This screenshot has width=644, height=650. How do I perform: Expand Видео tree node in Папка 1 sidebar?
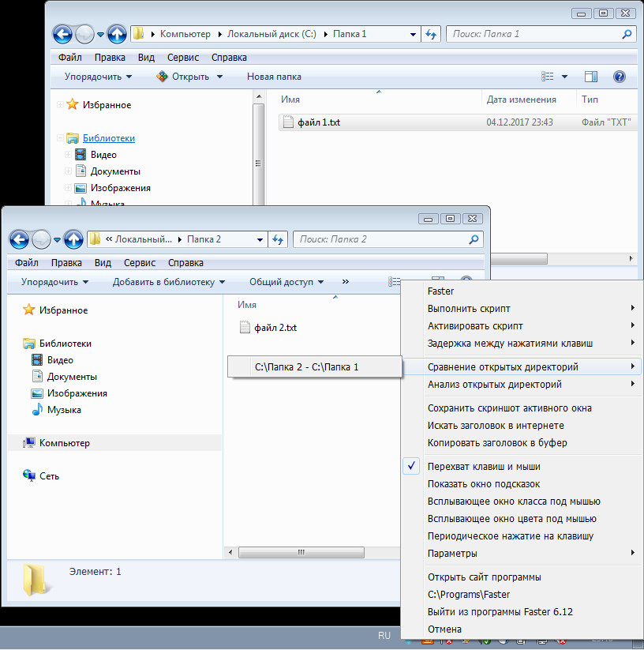point(69,155)
